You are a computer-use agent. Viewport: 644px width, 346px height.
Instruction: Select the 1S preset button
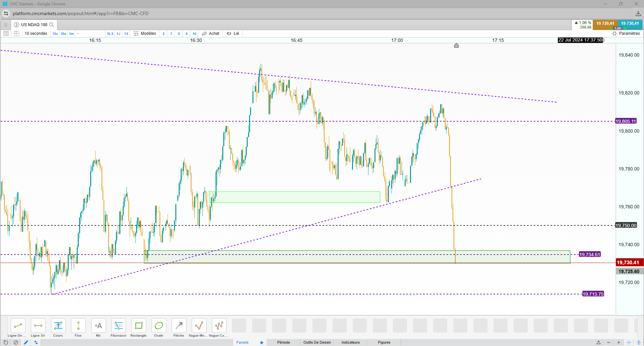(126, 33)
